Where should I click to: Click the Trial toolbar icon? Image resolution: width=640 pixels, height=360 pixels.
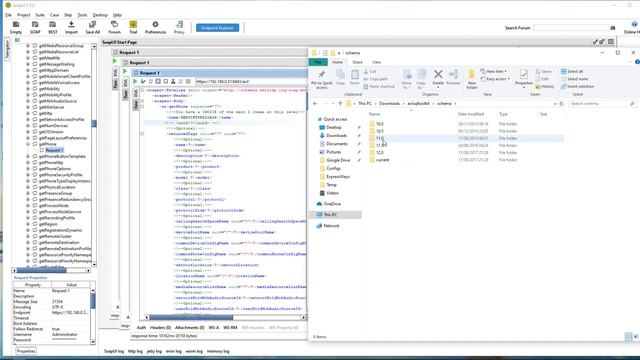133,27
